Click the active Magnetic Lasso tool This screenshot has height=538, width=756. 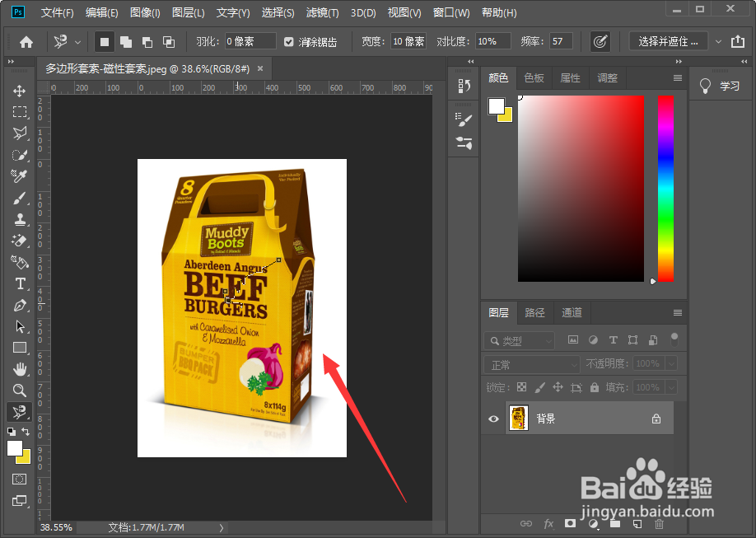(x=19, y=412)
